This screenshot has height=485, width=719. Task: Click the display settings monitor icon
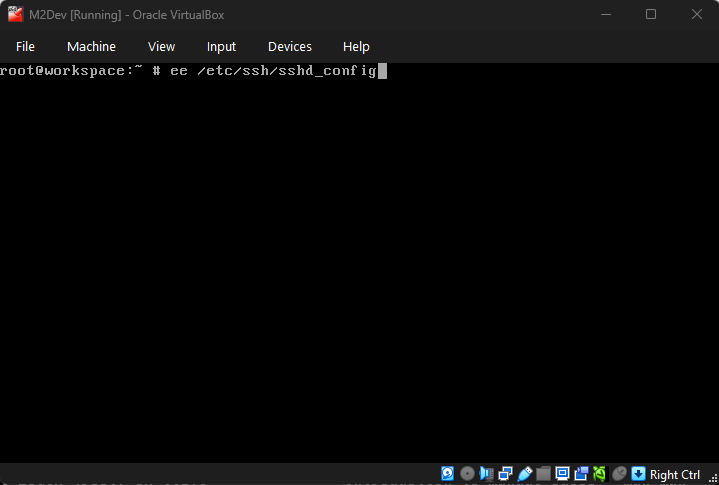click(x=562, y=474)
